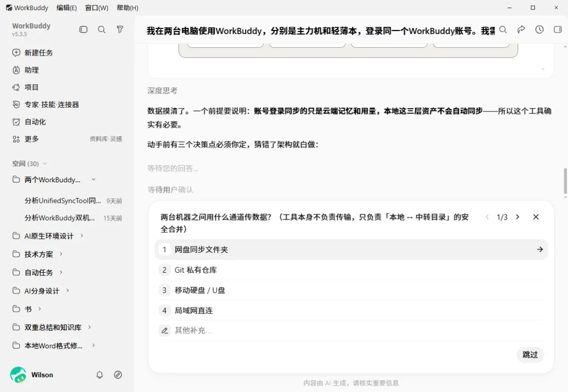Expand the 自动任务 folder
The width and height of the screenshot is (568, 392).
click(x=61, y=272)
